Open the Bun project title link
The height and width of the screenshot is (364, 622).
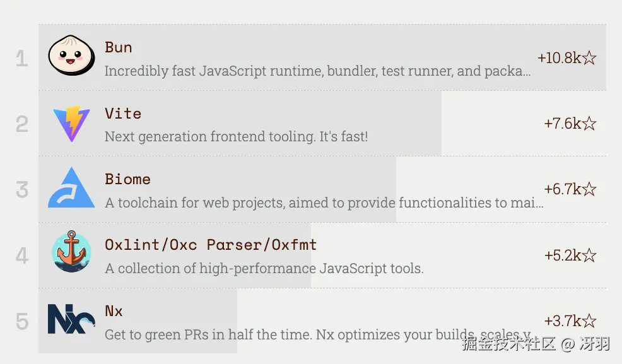click(119, 47)
